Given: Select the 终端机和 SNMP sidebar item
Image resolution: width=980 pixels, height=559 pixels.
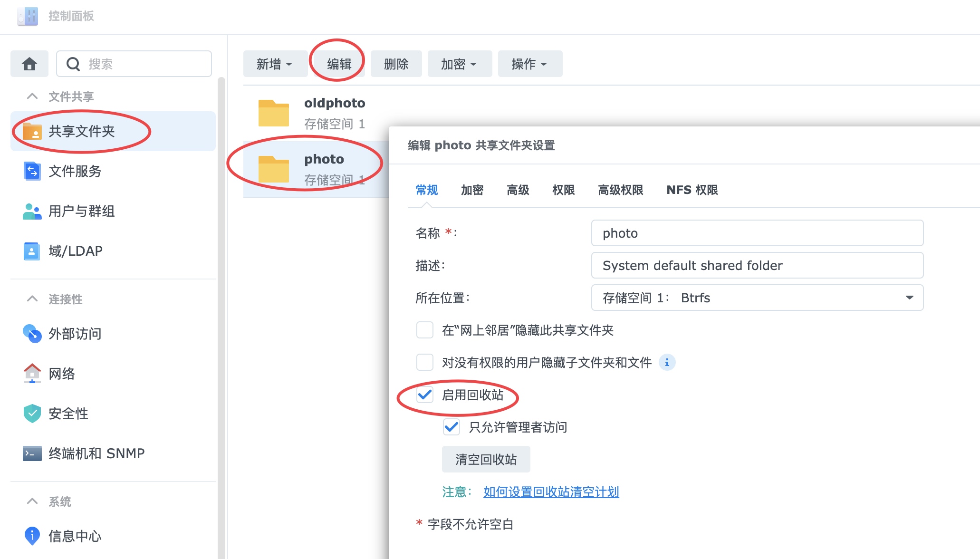Looking at the screenshot, I should click(x=113, y=453).
